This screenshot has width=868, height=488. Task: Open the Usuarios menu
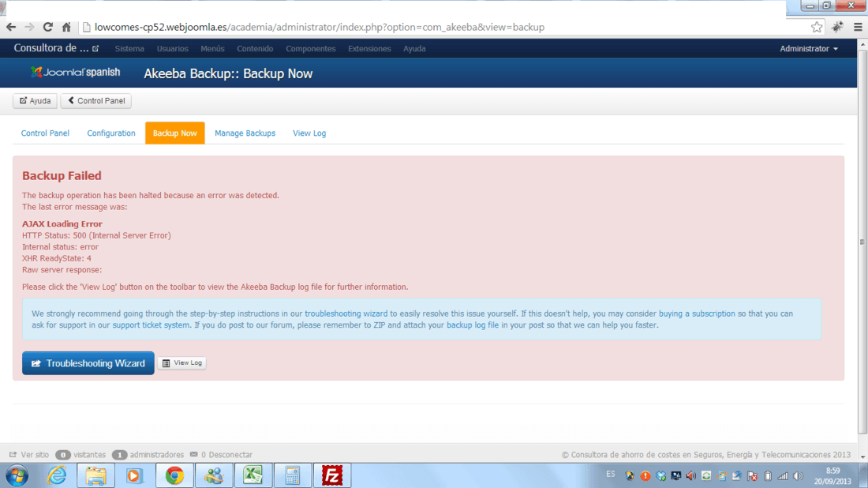[x=173, y=49]
